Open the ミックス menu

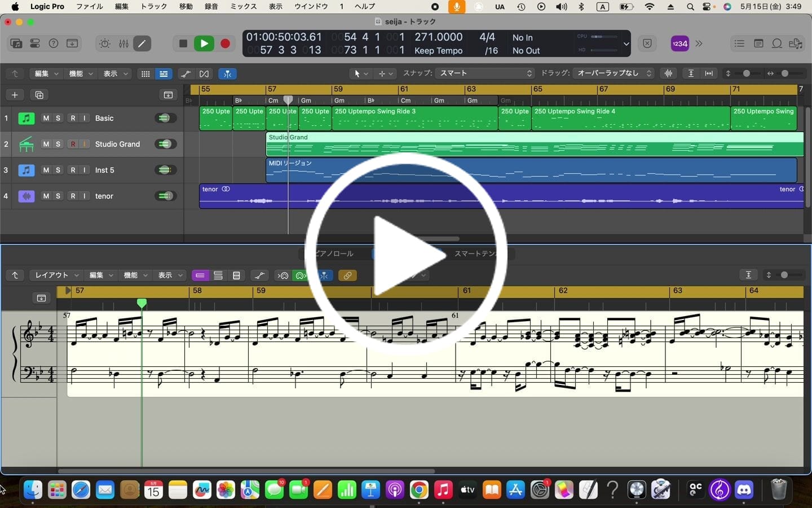point(244,7)
